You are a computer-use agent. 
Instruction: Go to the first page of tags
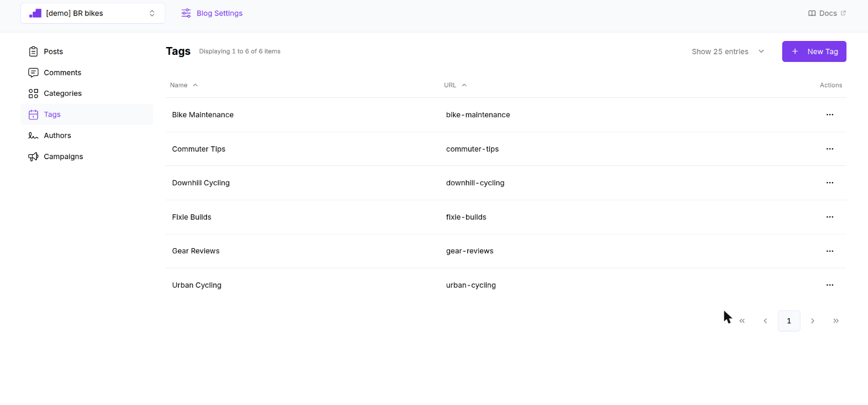coord(742,321)
